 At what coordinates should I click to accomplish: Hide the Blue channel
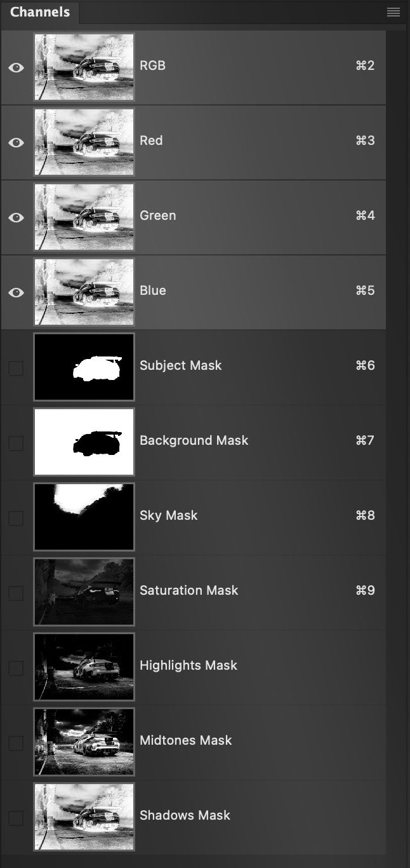[16, 292]
